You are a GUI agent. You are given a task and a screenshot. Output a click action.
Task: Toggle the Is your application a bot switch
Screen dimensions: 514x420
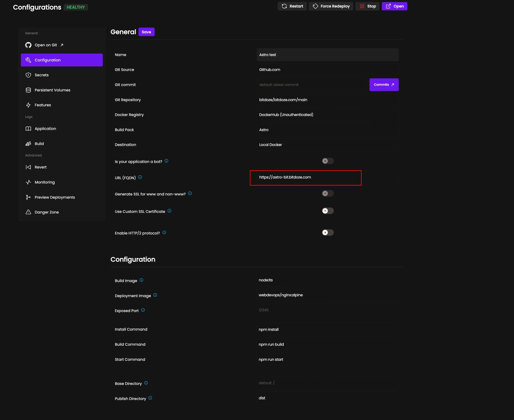pos(328,161)
